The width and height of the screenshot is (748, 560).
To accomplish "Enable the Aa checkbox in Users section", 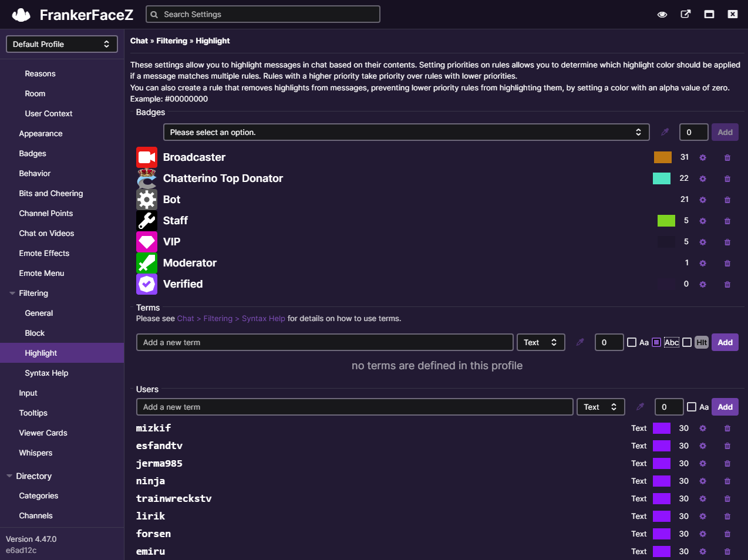I will pyautogui.click(x=692, y=407).
